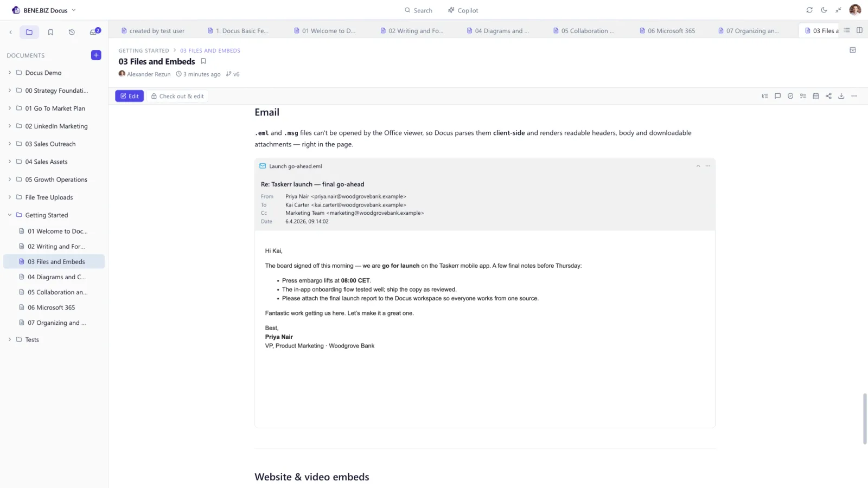Switch to '04 Diagrams and ...' tab
The width and height of the screenshot is (868, 488).
[x=497, y=31]
